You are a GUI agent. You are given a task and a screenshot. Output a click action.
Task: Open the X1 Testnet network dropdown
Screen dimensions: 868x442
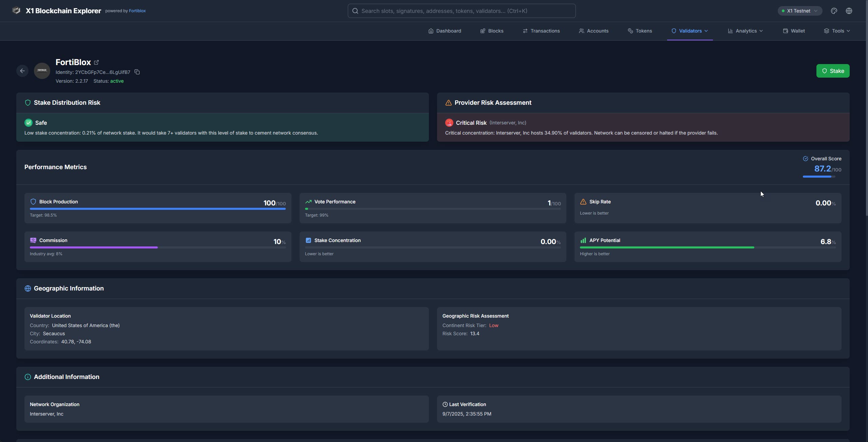(799, 11)
